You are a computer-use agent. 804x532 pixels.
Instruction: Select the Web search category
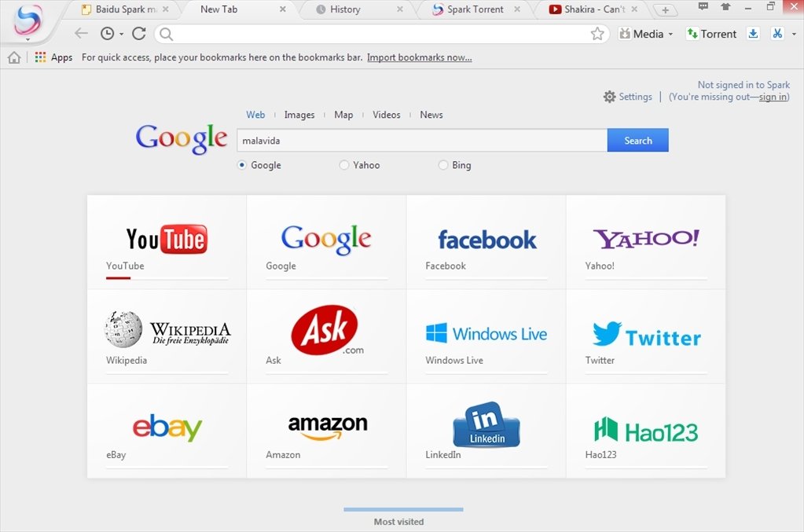pos(255,115)
